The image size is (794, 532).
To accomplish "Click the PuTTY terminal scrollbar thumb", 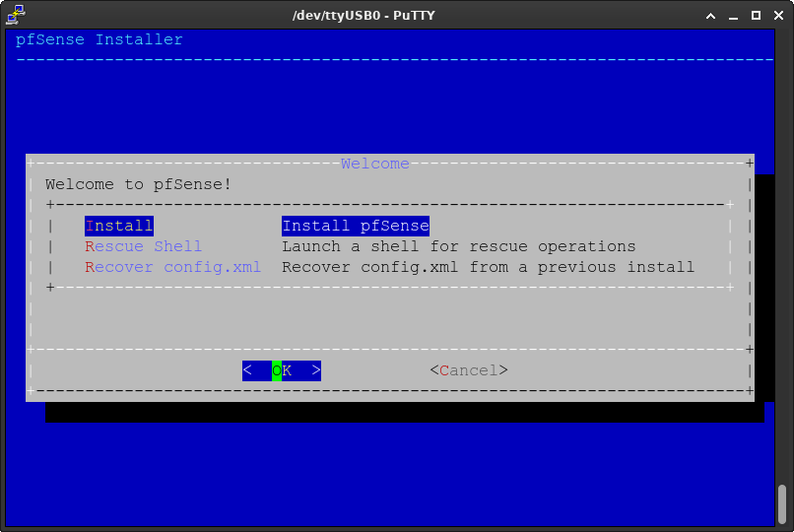I will [782, 504].
